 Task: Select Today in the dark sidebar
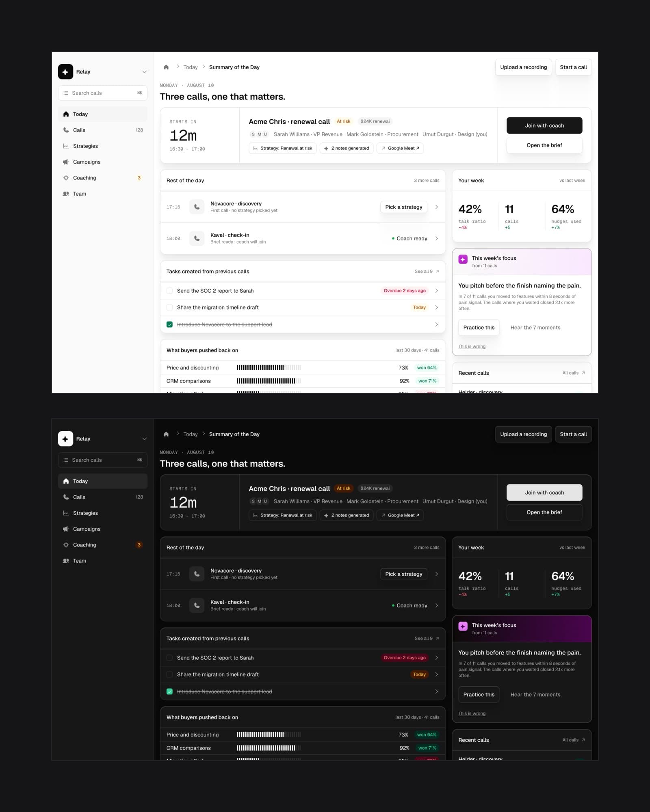(102, 481)
